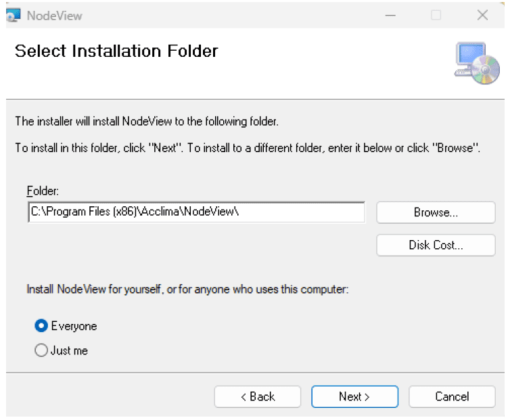The height and width of the screenshot is (420, 510).
Task: Click the "Everyone" option label text
Action: [74, 326]
